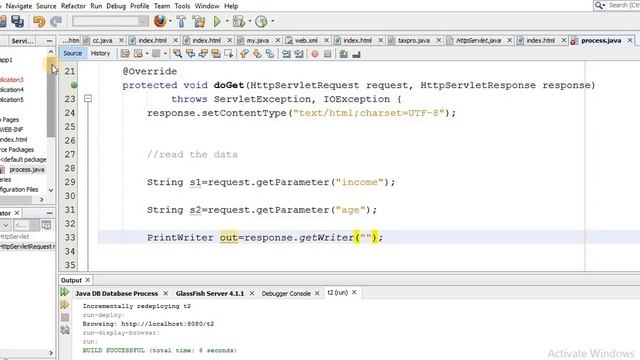Open the Refactor menu
This screenshot has width=640, height=360.
[73, 6]
